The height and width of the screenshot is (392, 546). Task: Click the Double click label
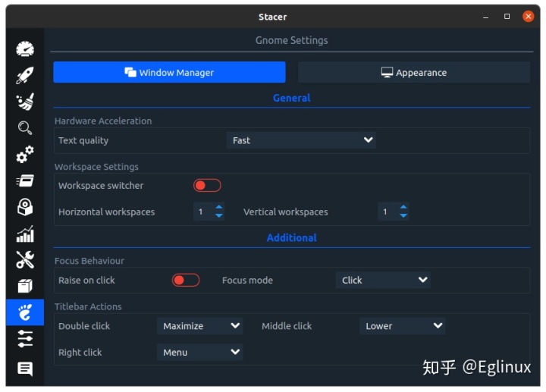tap(84, 326)
